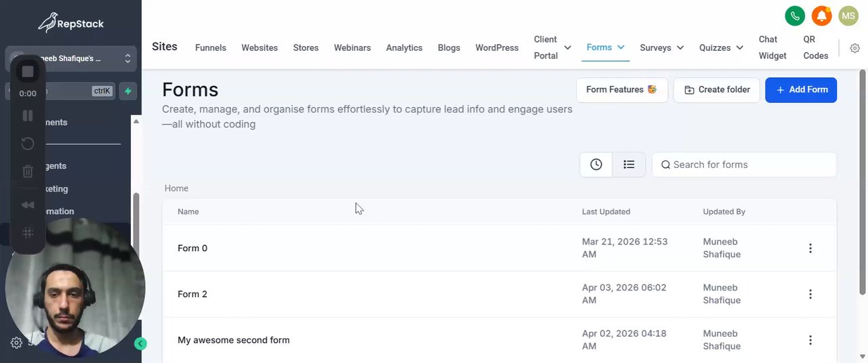Click the Search for forms field
Screen dimensions: 868x363
744,165
